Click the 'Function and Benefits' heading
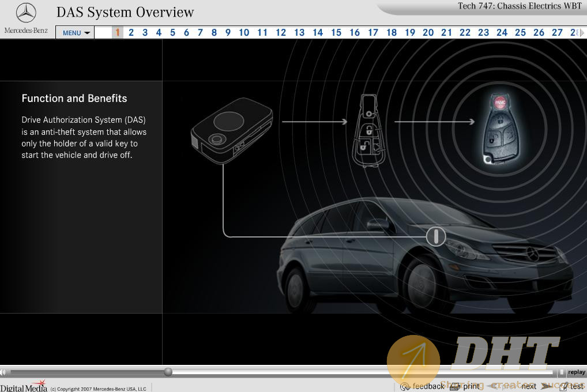587x392 pixels. point(74,99)
